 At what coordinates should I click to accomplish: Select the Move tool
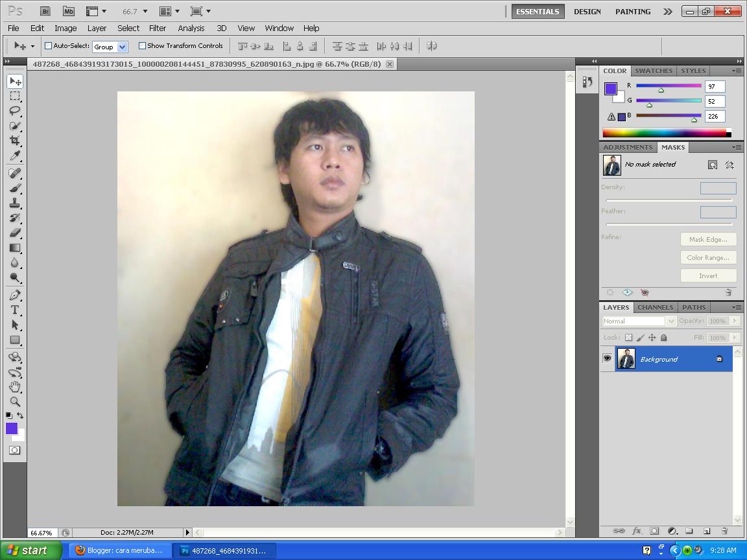15,80
